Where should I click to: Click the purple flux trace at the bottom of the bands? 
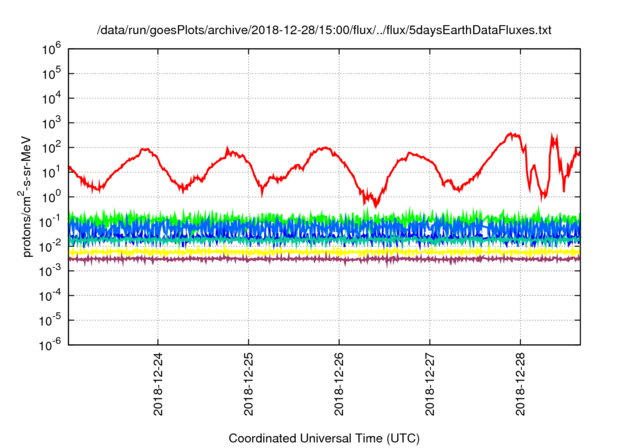(x=324, y=259)
